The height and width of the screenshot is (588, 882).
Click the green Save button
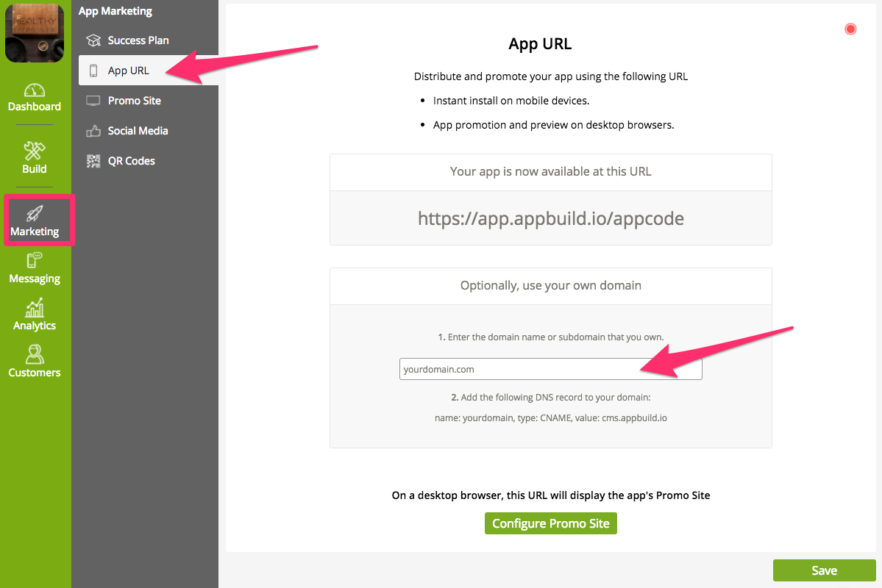click(824, 570)
